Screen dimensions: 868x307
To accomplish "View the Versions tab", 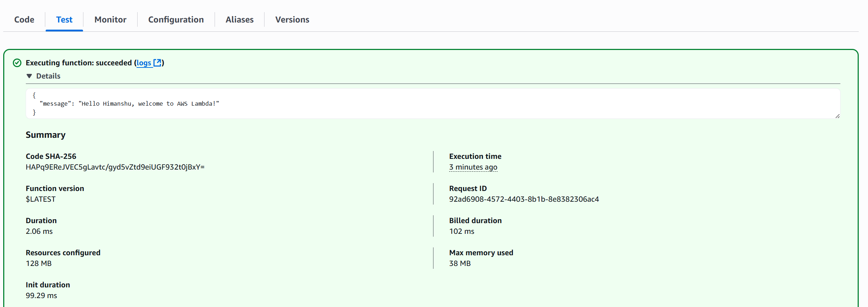I will pos(292,20).
